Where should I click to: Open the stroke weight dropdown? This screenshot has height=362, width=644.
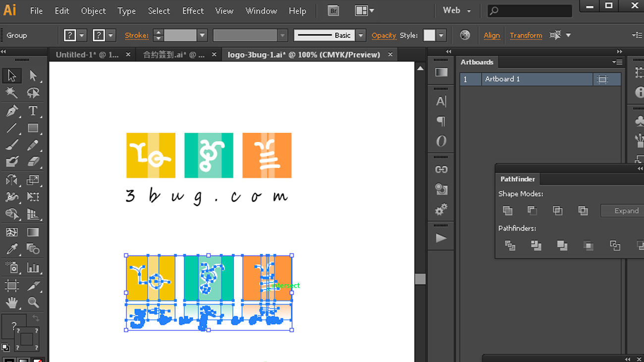(202, 35)
